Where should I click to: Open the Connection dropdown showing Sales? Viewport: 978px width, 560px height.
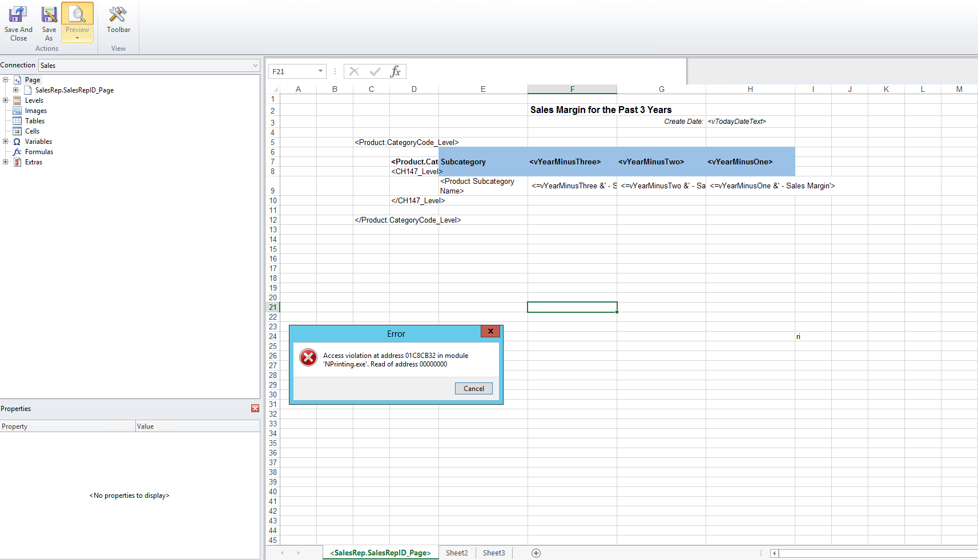point(149,66)
